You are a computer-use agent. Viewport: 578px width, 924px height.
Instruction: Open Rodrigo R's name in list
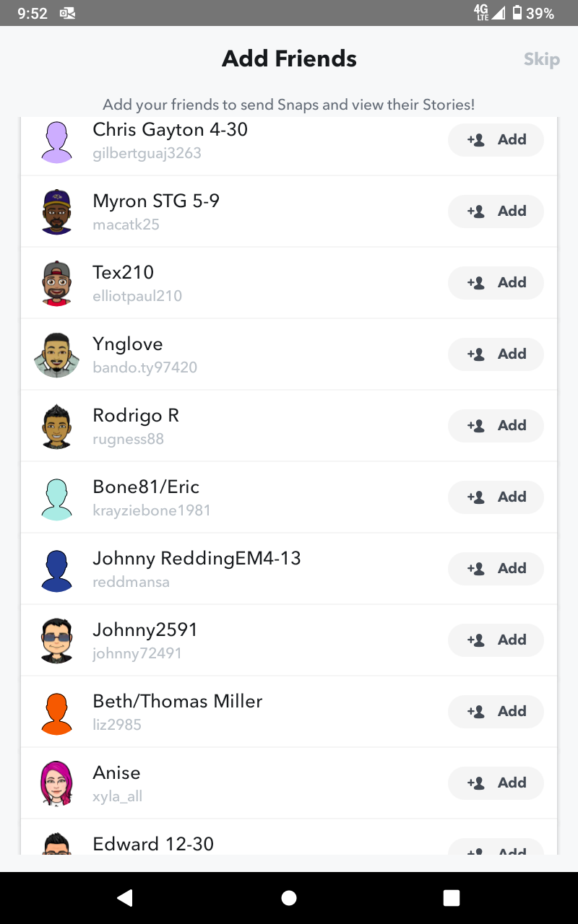(x=136, y=416)
